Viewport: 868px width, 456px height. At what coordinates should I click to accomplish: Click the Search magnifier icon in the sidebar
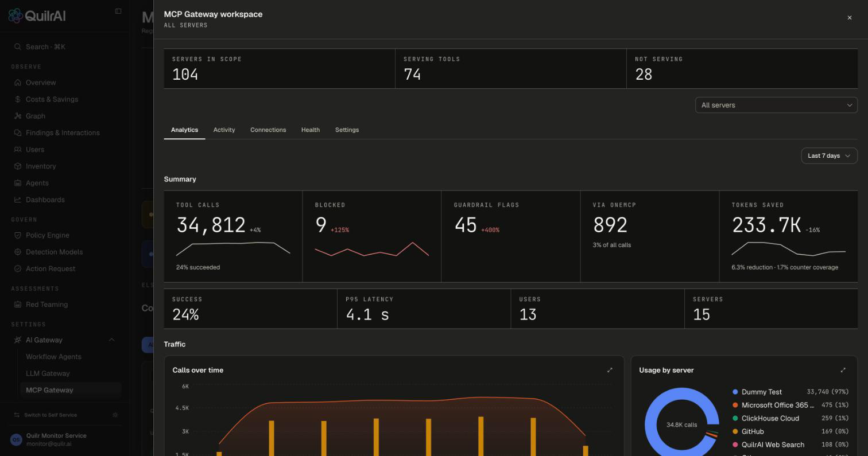click(x=18, y=47)
